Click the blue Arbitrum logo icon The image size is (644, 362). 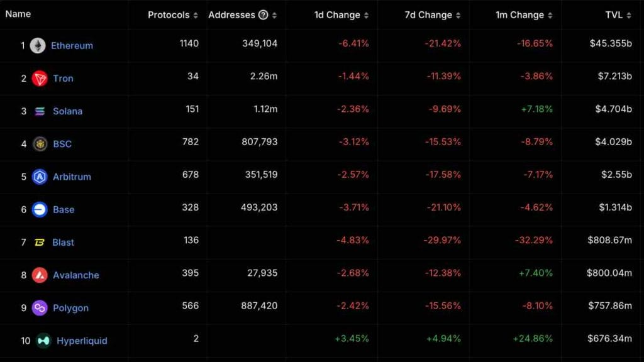[x=40, y=177]
